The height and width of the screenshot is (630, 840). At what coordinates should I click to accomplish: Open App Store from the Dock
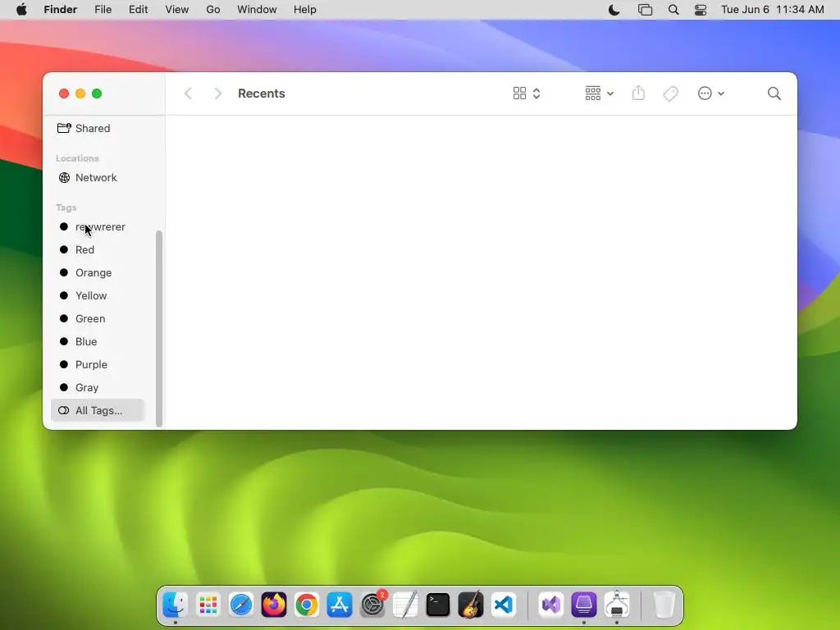(340, 605)
